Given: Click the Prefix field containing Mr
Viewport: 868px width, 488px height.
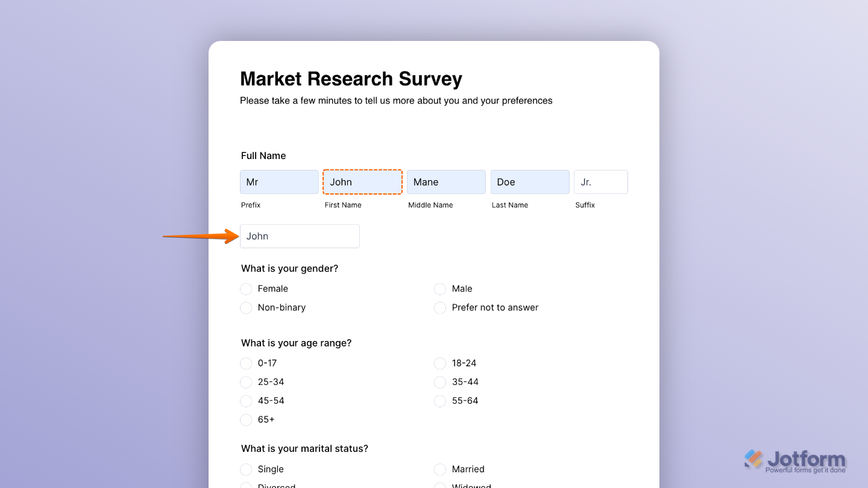Looking at the screenshot, I should pyautogui.click(x=279, y=182).
